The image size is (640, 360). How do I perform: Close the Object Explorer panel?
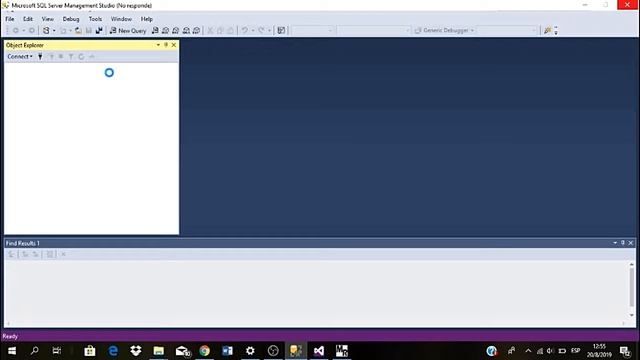174,45
